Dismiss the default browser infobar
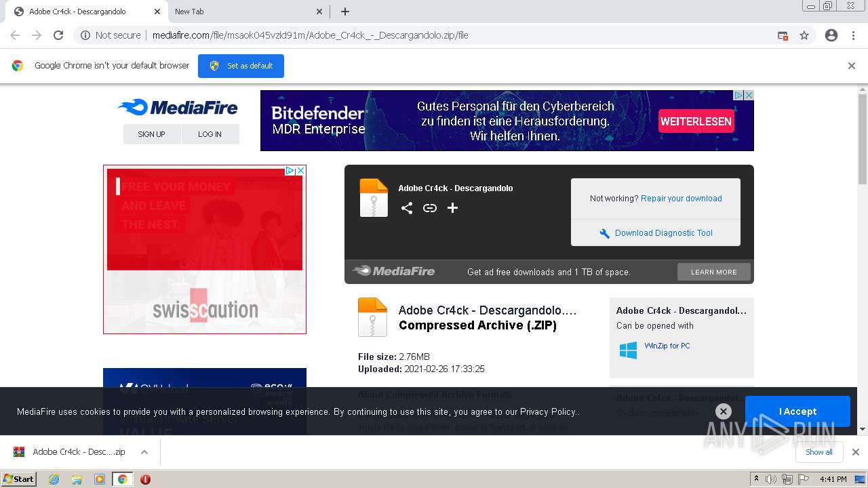 click(x=852, y=66)
